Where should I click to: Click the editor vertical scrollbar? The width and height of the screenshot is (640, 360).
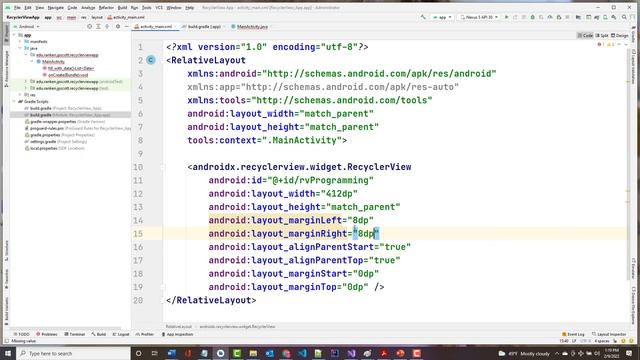coord(629,163)
